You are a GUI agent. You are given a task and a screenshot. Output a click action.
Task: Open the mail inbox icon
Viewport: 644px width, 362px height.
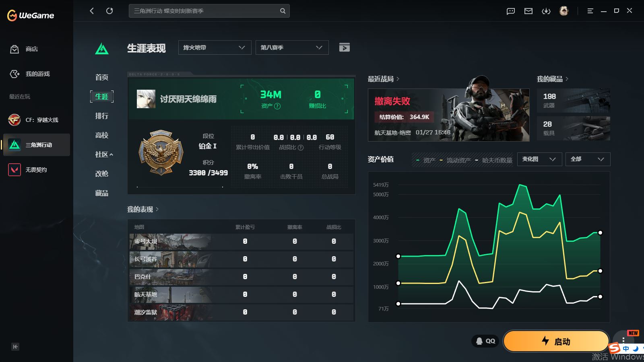coord(528,11)
